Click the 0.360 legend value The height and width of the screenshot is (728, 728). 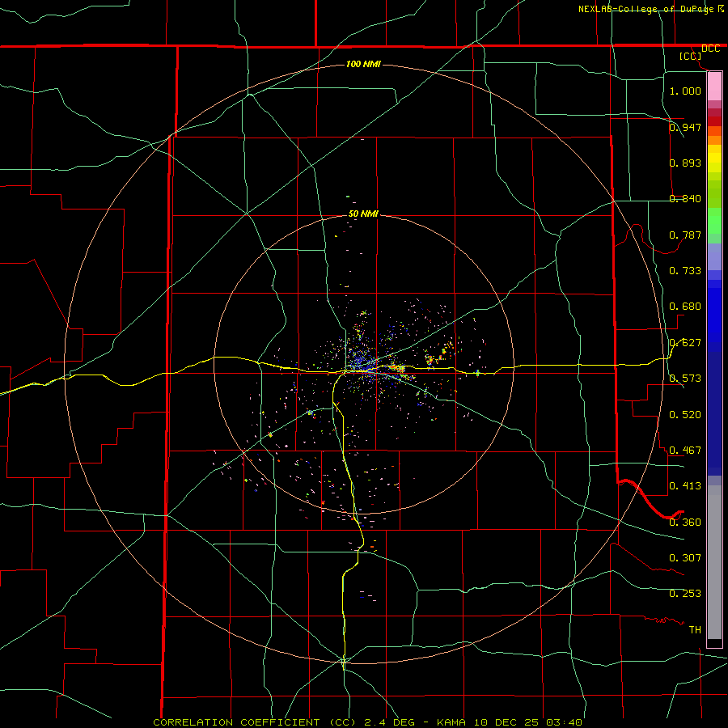(x=685, y=523)
